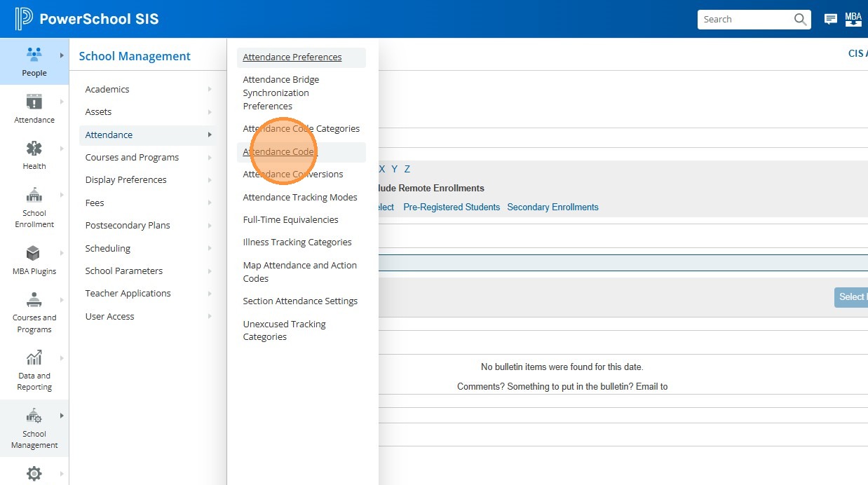This screenshot has height=485, width=868.
Task: Click the student search input bar
Action: coord(623,263)
